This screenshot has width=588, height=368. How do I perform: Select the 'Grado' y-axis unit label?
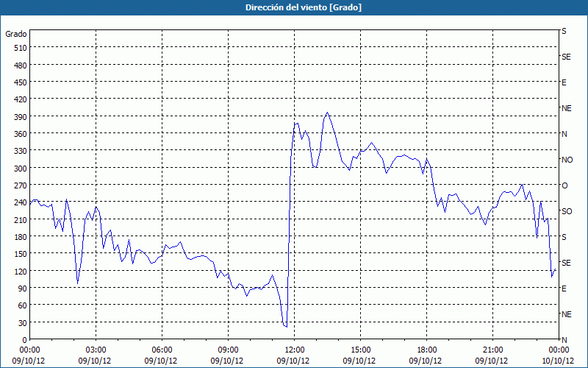tap(16, 34)
